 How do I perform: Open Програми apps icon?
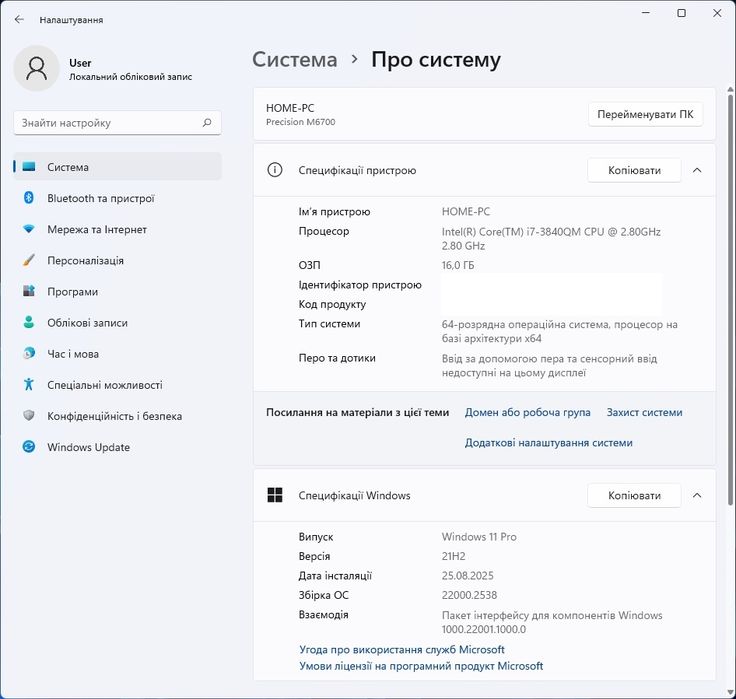[29, 291]
